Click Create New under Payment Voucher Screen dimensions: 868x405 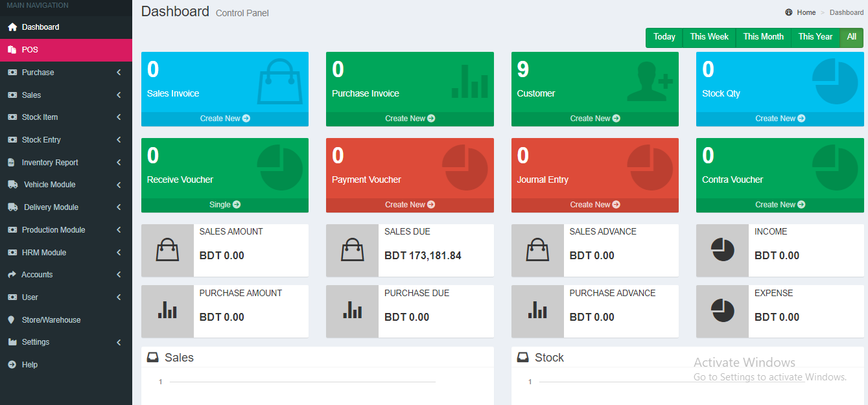(410, 205)
